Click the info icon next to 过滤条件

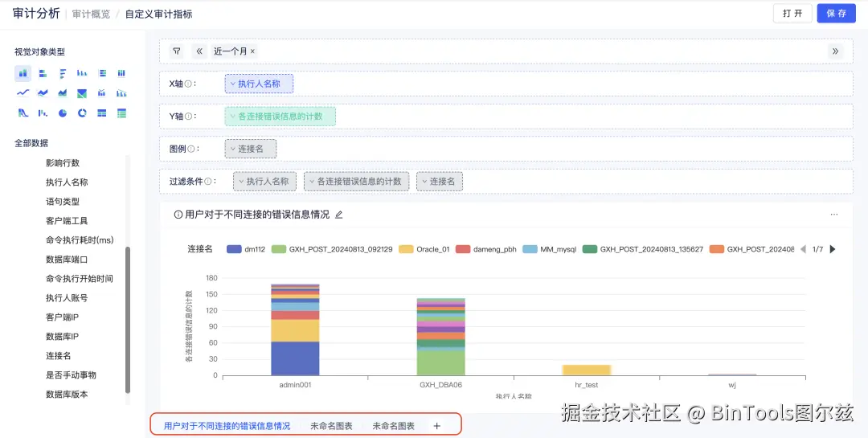point(208,181)
